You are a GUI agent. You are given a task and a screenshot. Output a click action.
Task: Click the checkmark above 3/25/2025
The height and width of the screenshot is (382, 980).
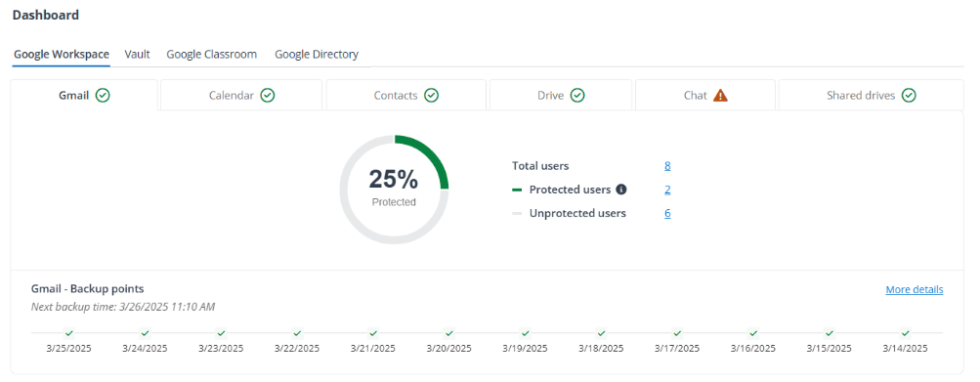(x=68, y=333)
